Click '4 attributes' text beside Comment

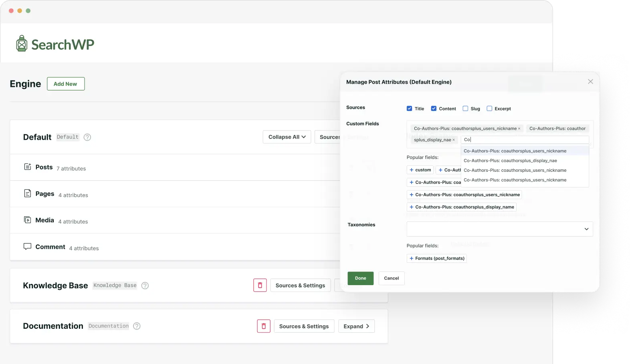pos(84,248)
